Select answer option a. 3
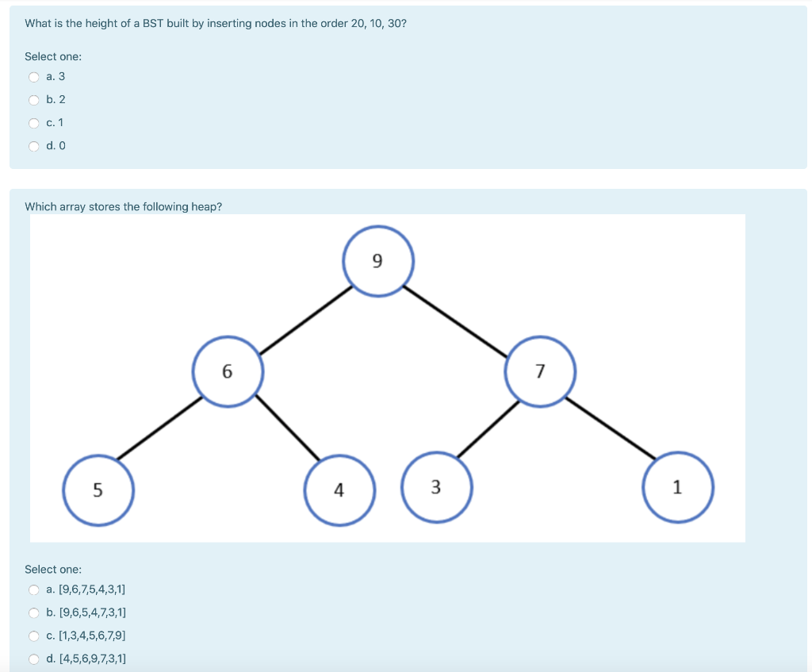This screenshot has height=672, width=812. pos(34,76)
